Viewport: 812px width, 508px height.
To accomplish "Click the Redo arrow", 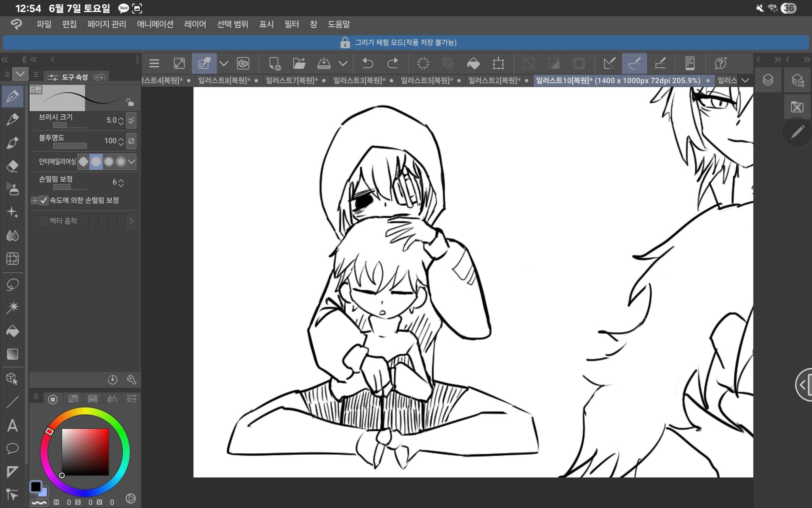I will click(392, 63).
